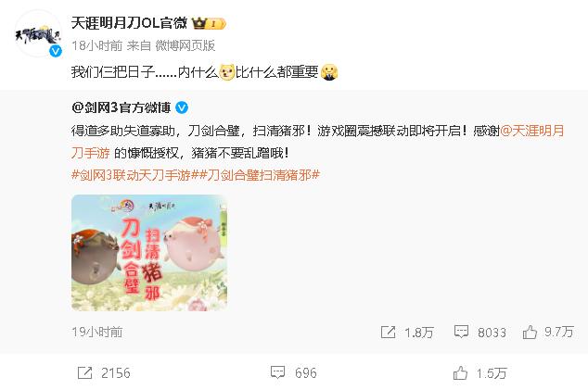Click the original post repost icon at 1.8万
Viewport: 588px width, 390px height.
388,332
